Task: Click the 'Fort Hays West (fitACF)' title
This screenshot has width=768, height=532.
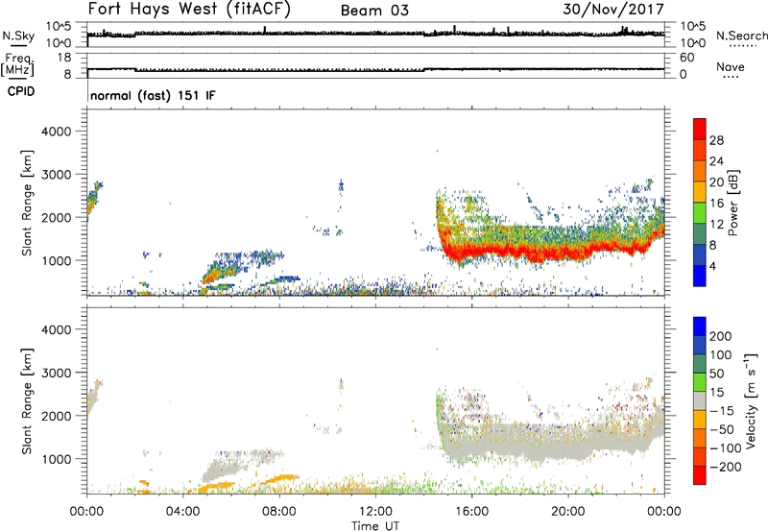Action: click(x=189, y=10)
